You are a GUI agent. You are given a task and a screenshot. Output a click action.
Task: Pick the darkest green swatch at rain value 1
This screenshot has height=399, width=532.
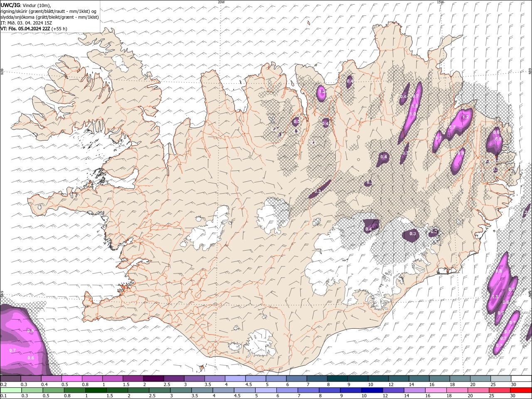pyautogui.click(x=96, y=390)
